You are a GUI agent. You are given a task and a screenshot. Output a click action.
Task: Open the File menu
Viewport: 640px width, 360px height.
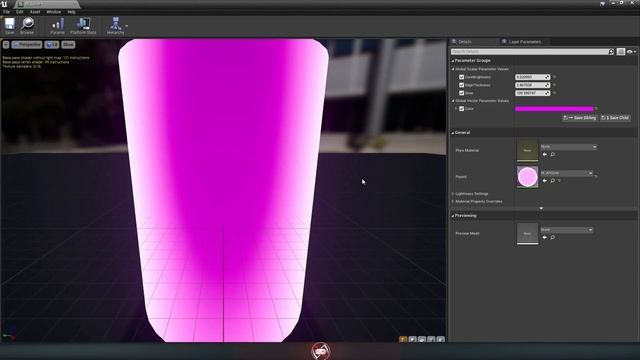tap(7, 12)
